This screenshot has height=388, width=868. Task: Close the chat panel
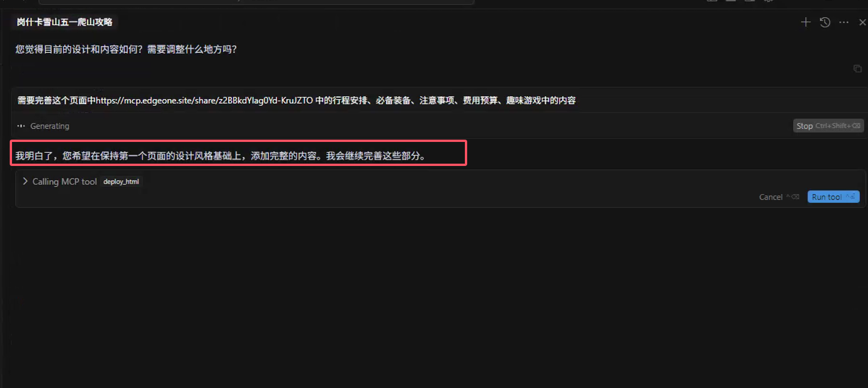pyautogui.click(x=863, y=22)
